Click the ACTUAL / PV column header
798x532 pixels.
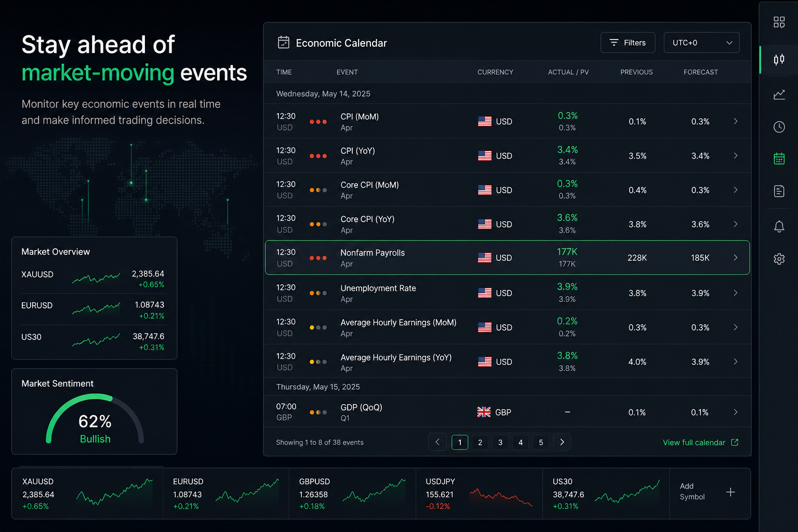tap(568, 72)
